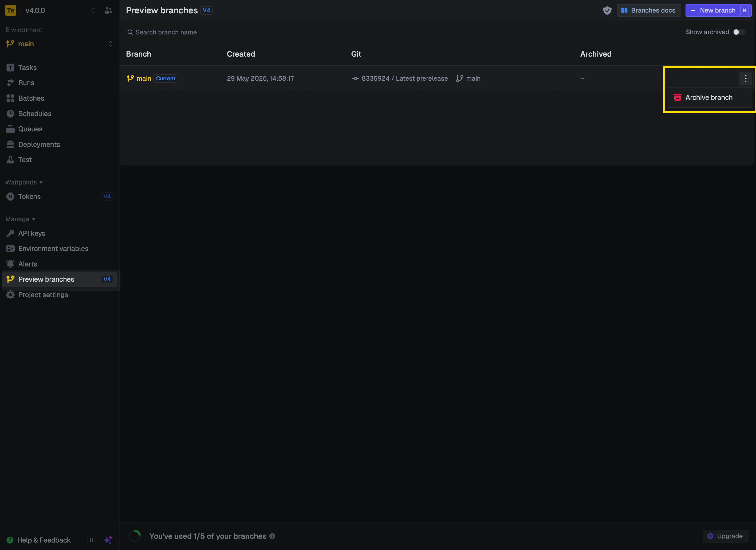
Task: Open the Queues section
Action: click(x=30, y=129)
